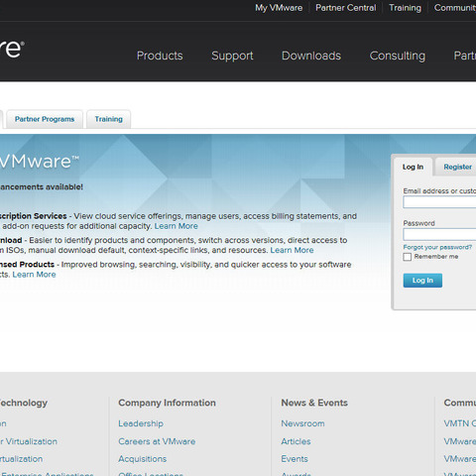Image resolution: width=476 pixels, height=476 pixels.
Task: Open the Downloads menu
Action: pyautogui.click(x=311, y=56)
